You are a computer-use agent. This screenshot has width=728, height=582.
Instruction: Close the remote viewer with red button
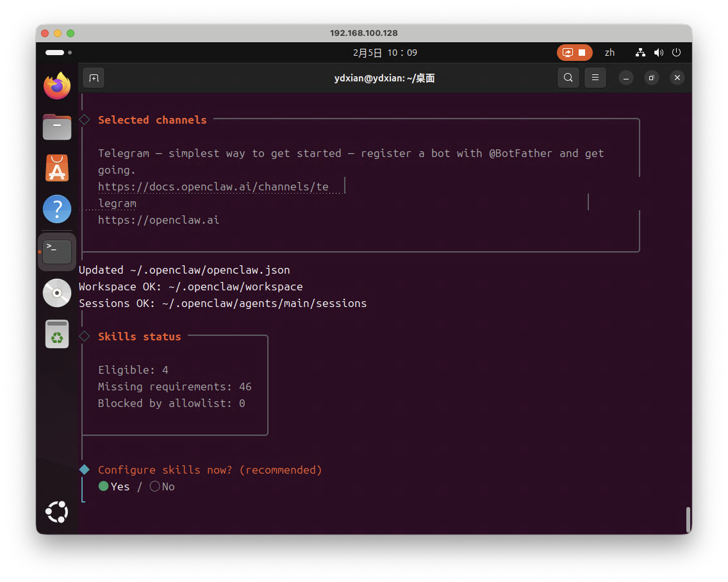(x=45, y=33)
